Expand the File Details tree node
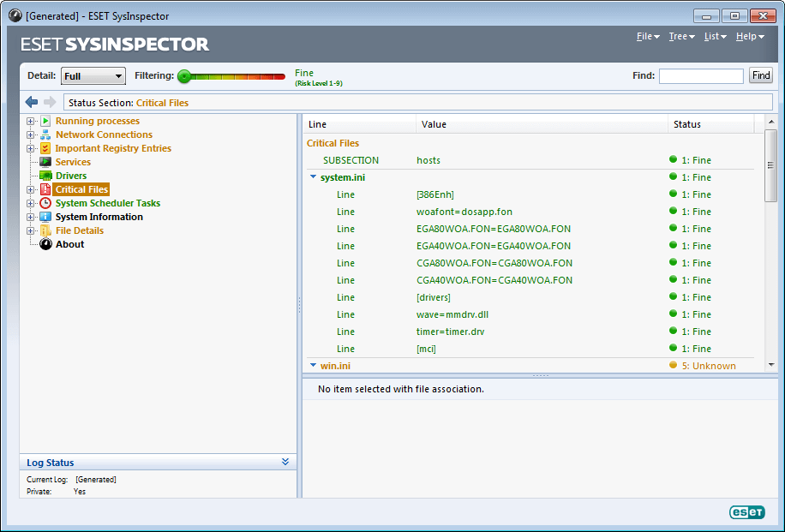This screenshot has width=785, height=532. click(31, 230)
